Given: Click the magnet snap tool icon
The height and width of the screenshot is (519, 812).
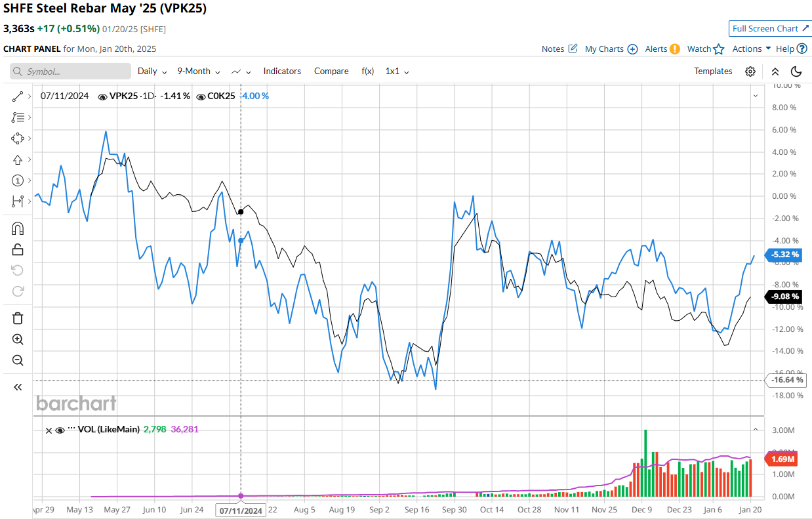Looking at the screenshot, I should 18,229.
